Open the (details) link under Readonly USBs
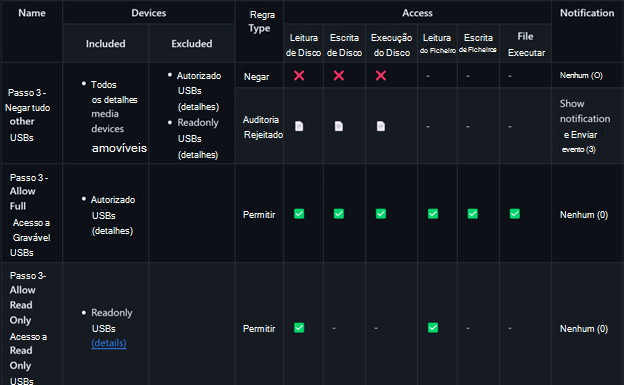This screenshot has height=385, width=624. tap(109, 343)
